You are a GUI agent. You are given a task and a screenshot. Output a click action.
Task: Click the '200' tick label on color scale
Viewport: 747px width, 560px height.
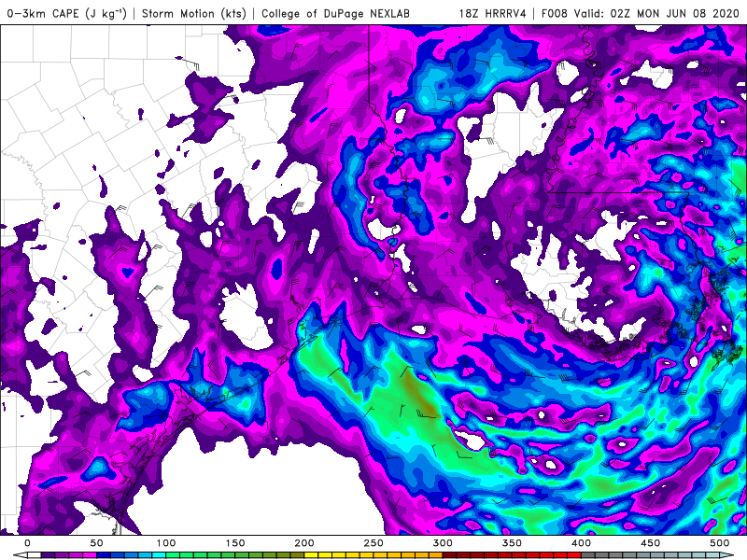tap(304, 543)
